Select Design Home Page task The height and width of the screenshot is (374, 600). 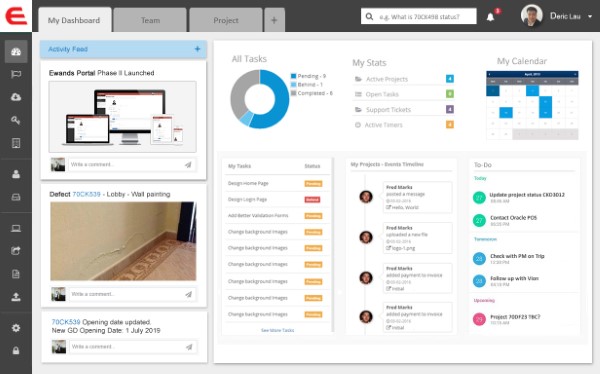[248, 183]
